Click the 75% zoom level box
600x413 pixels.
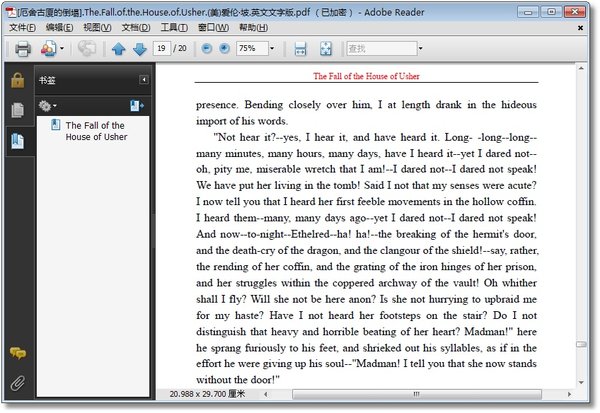[251, 49]
